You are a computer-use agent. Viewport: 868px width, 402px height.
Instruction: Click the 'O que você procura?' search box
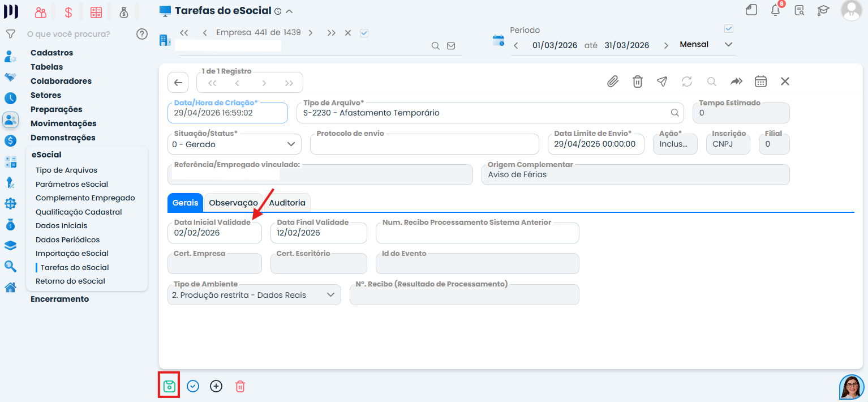tap(68, 34)
